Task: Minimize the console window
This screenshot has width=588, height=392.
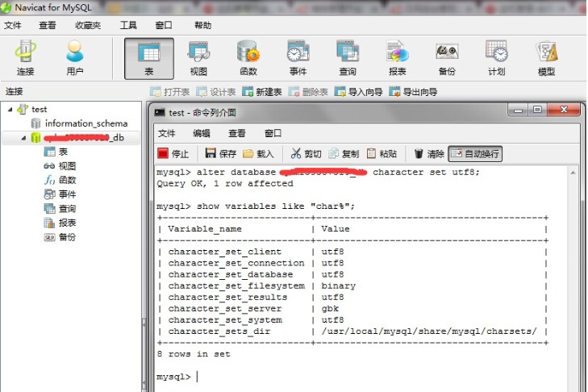Action: point(519,110)
